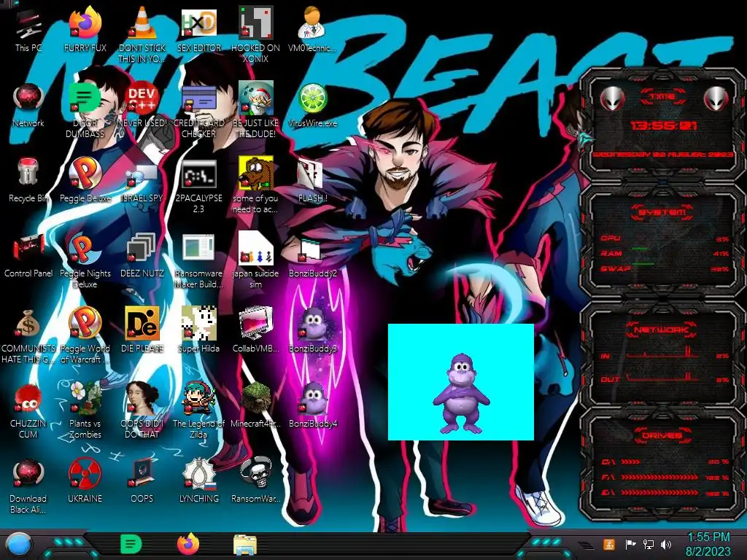Open the some of you need to ac... dog icon
This screenshot has height=560, width=747.
point(255,186)
